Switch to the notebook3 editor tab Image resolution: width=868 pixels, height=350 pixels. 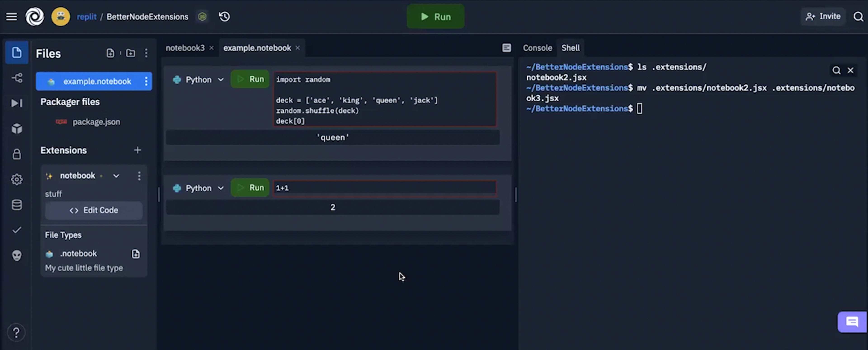(x=185, y=48)
